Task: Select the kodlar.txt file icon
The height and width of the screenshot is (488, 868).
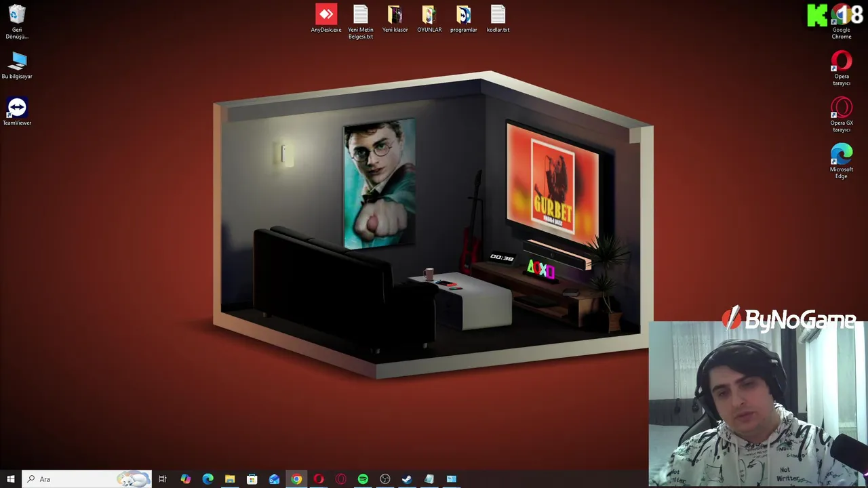Action: 498,18
